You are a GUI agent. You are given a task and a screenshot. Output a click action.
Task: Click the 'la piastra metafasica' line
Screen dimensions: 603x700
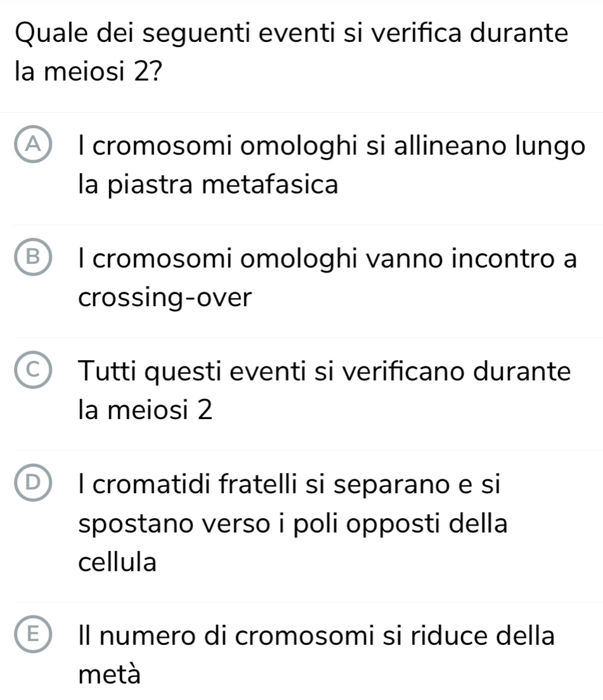[x=209, y=185]
